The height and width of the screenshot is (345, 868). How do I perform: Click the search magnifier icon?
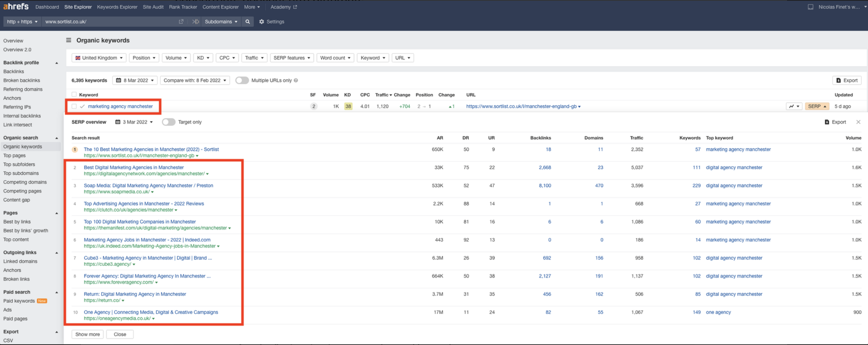pos(248,22)
